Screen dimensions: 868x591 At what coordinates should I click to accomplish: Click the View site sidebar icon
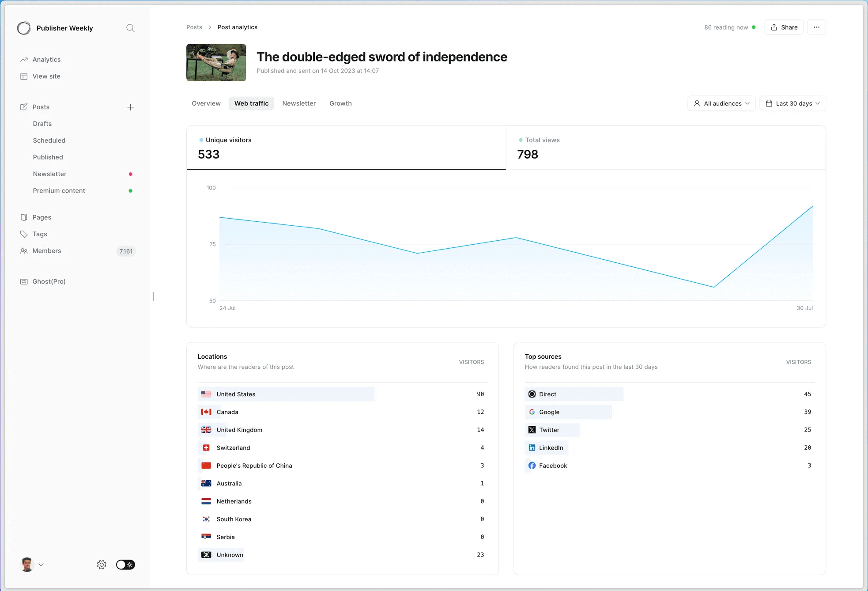[x=24, y=76]
